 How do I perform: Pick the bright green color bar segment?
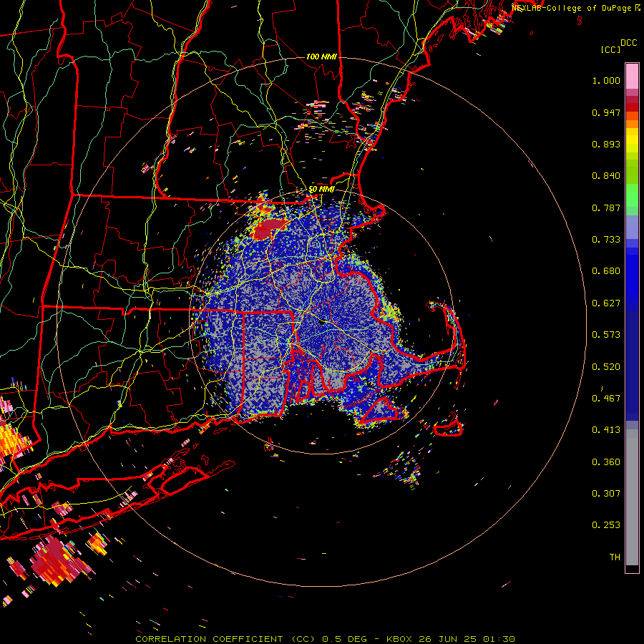click(632, 195)
